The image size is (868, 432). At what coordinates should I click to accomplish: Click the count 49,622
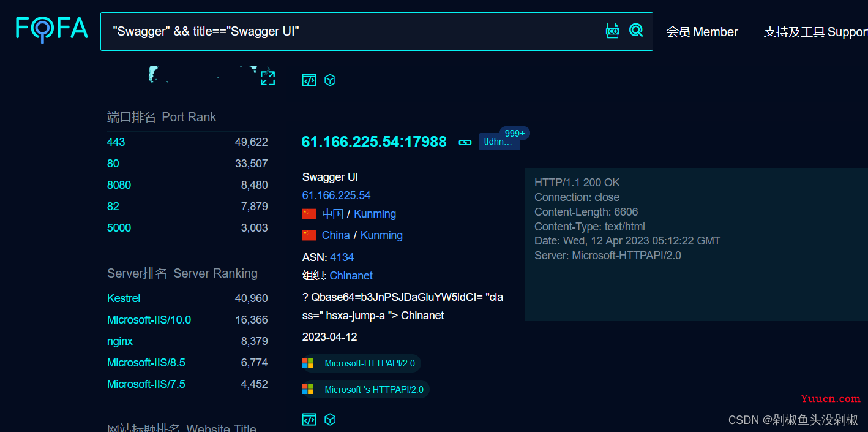(252, 142)
